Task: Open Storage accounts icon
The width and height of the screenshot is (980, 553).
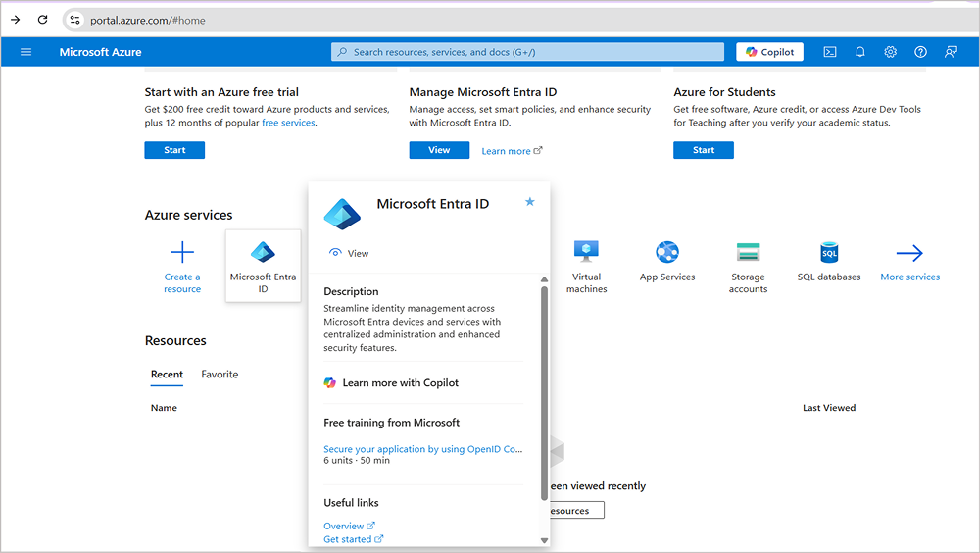Action: click(x=748, y=252)
